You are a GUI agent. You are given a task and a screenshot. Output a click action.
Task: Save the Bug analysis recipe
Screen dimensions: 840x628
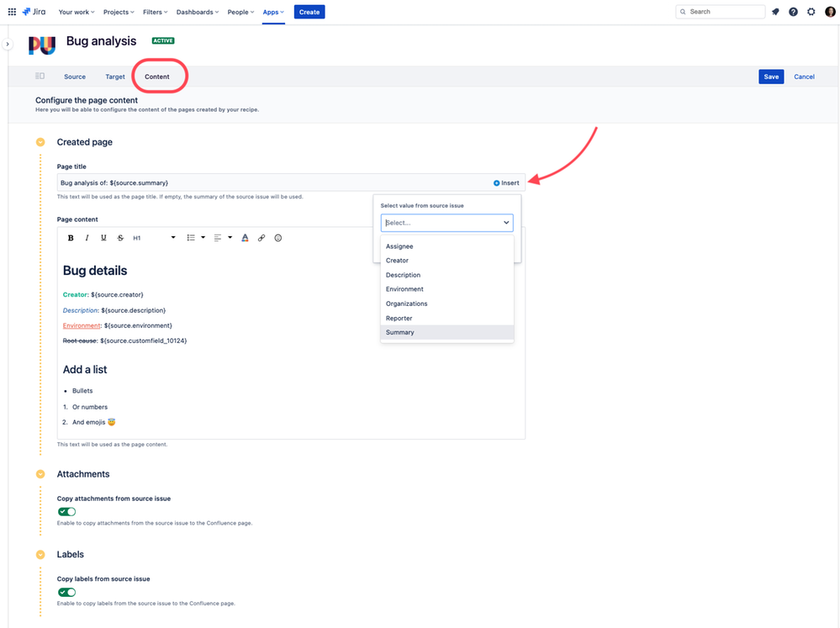770,76
